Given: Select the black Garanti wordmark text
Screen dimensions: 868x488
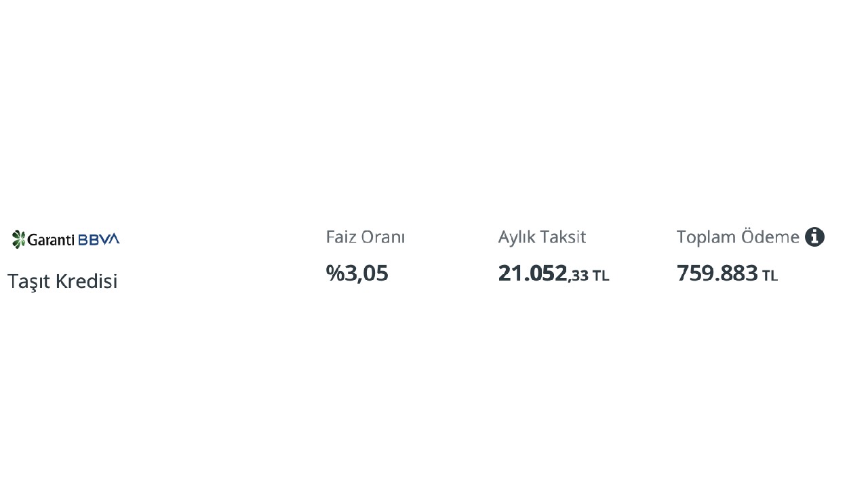Looking at the screenshot, I should pos(51,239).
